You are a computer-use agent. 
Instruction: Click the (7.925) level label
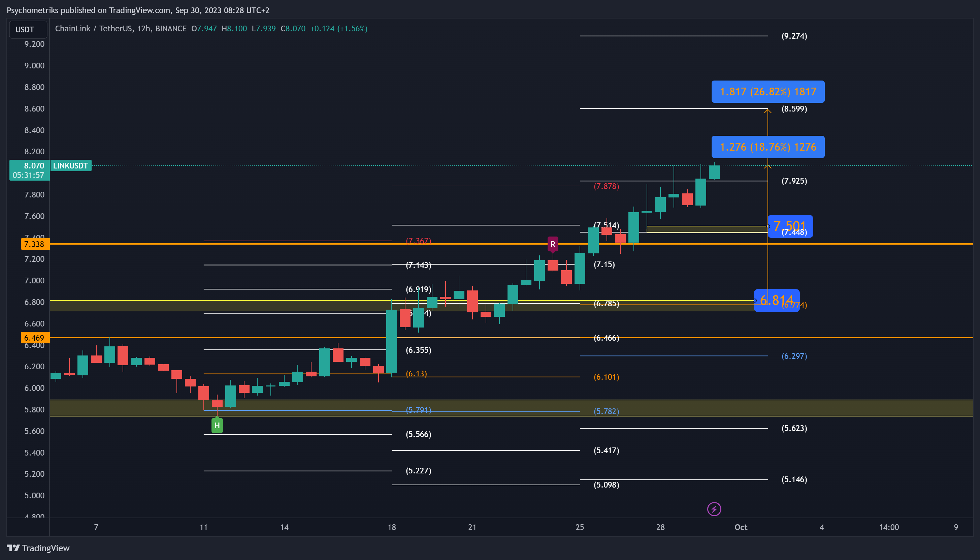point(794,181)
